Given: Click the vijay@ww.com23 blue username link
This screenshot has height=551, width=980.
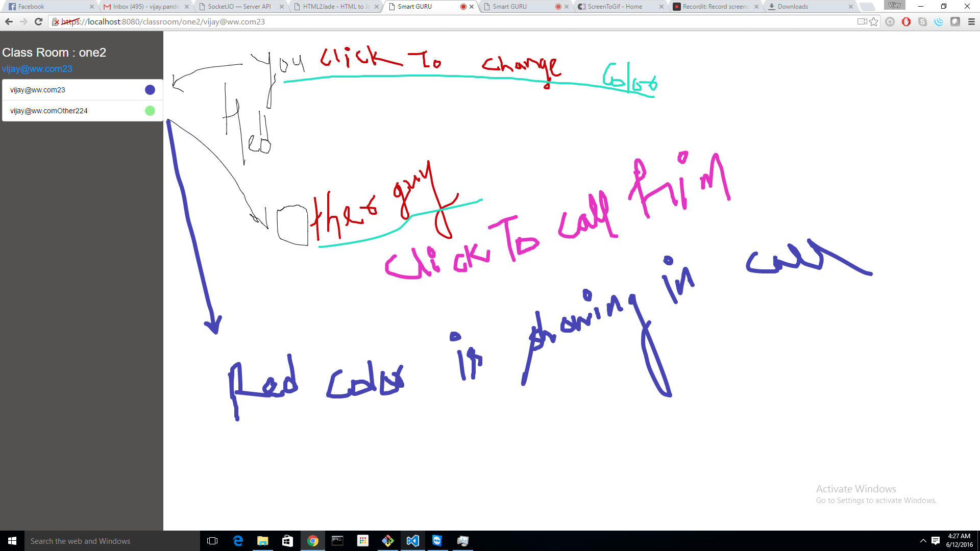Looking at the screenshot, I should click(x=37, y=69).
